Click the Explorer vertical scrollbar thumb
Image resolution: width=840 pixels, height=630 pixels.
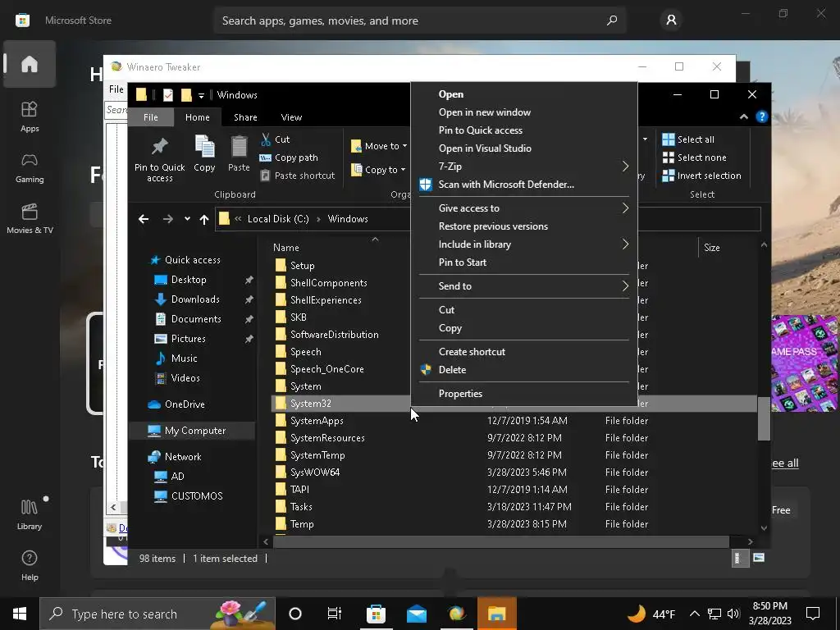pyautogui.click(x=764, y=418)
